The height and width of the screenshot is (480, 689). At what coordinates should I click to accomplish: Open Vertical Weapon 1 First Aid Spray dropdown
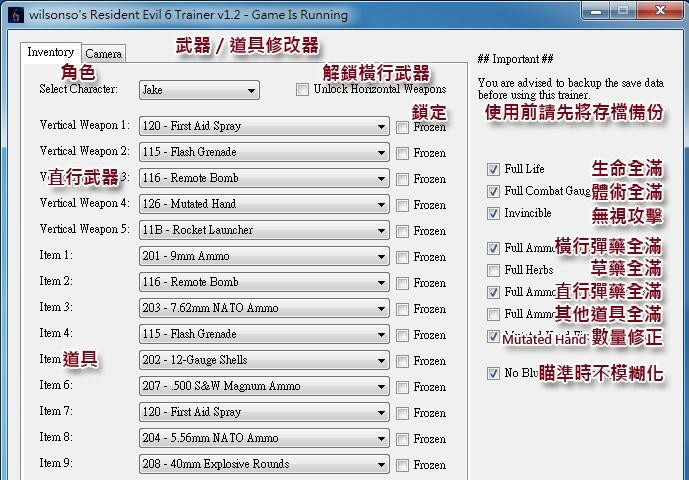pyautogui.click(x=264, y=126)
